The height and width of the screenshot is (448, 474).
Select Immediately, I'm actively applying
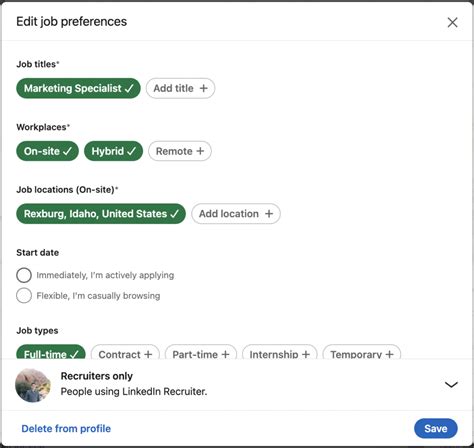[24, 275]
